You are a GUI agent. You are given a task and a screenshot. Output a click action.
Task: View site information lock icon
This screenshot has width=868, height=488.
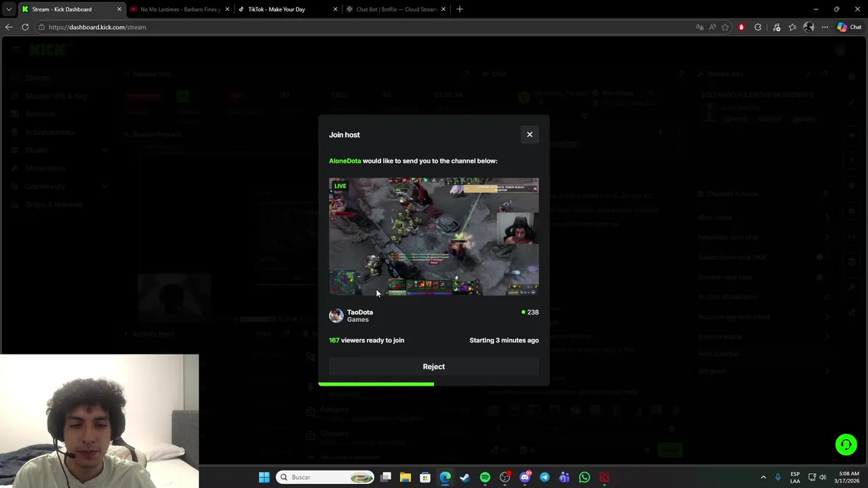[41, 27]
